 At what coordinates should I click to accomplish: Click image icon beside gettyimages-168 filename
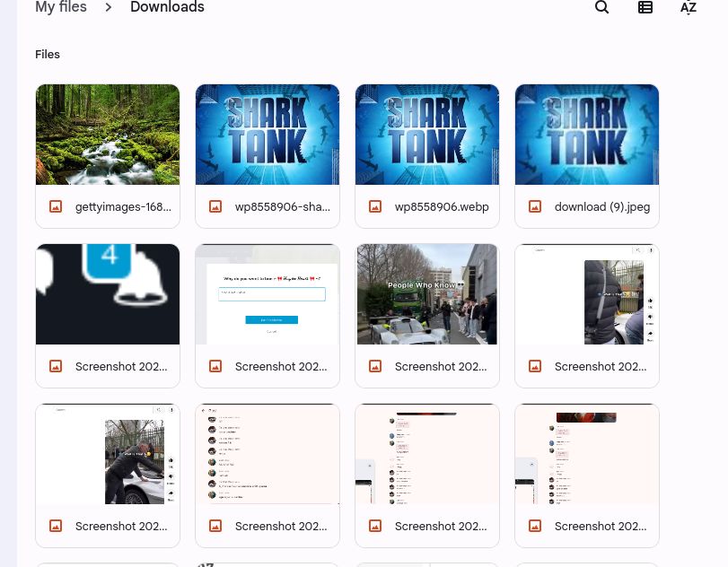tap(56, 206)
